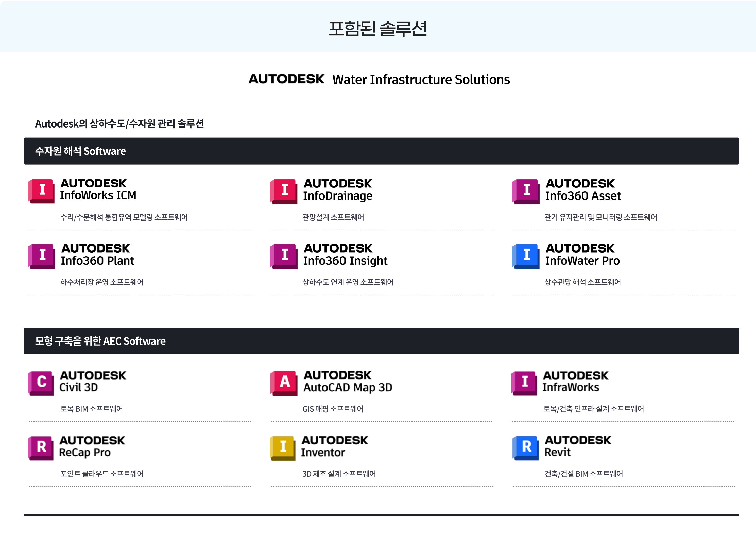
Task: Click description '수리/수문해석 통합유역 모델링 소프트웨어'
Action: tap(124, 217)
